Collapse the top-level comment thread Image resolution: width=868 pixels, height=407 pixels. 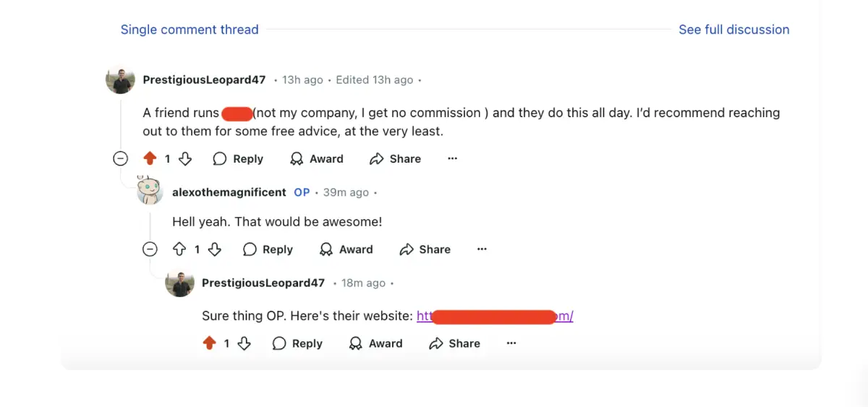pos(121,159)
